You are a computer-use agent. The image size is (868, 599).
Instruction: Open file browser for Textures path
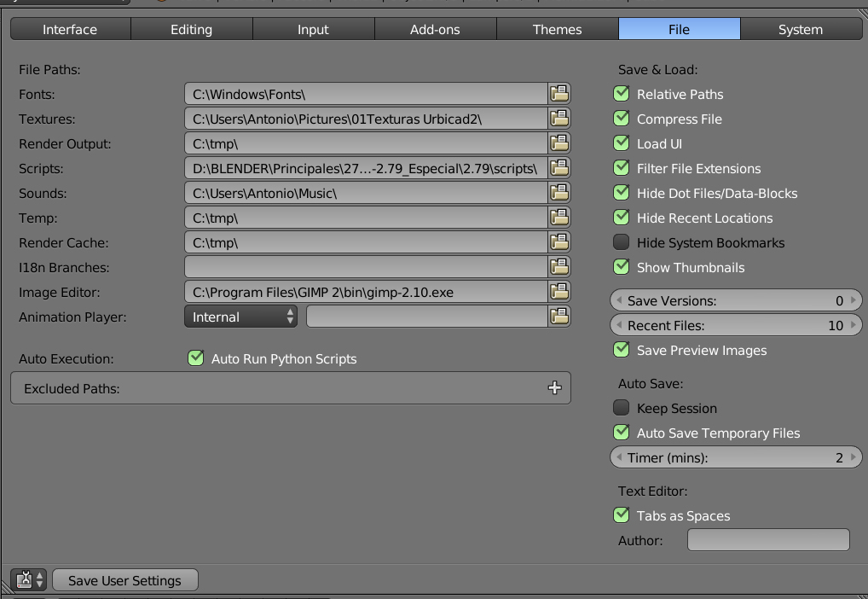coord(559,119)
